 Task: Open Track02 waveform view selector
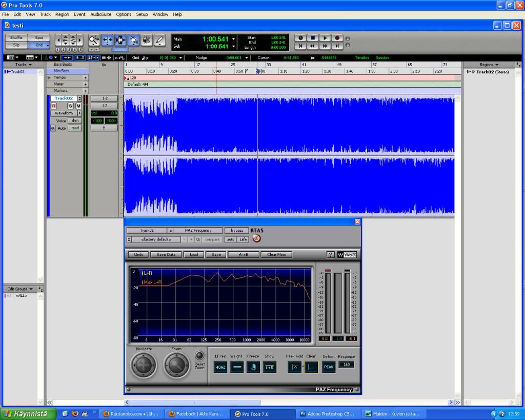[66, 113]
